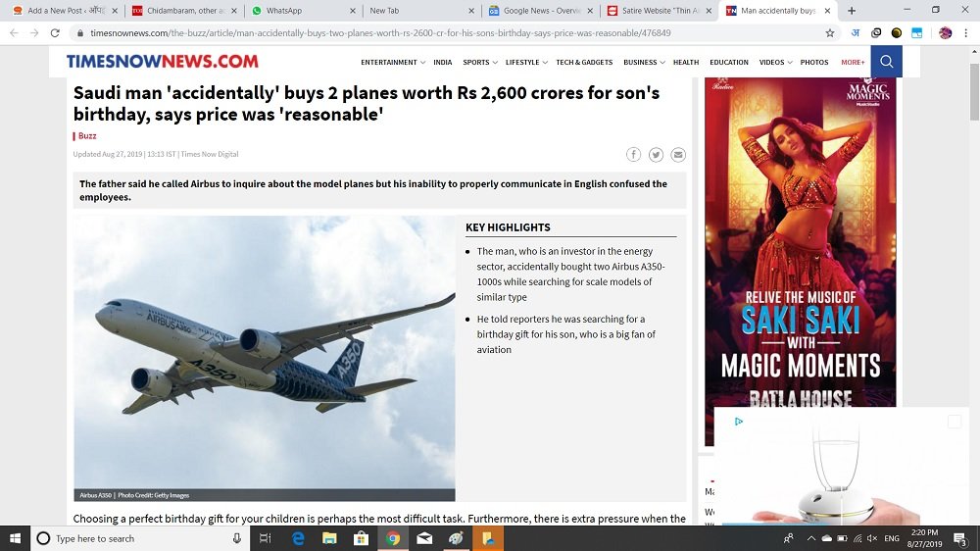980x551 pixels.
Task: Open Chrome user profile avatar
Action: pos(945,32)
